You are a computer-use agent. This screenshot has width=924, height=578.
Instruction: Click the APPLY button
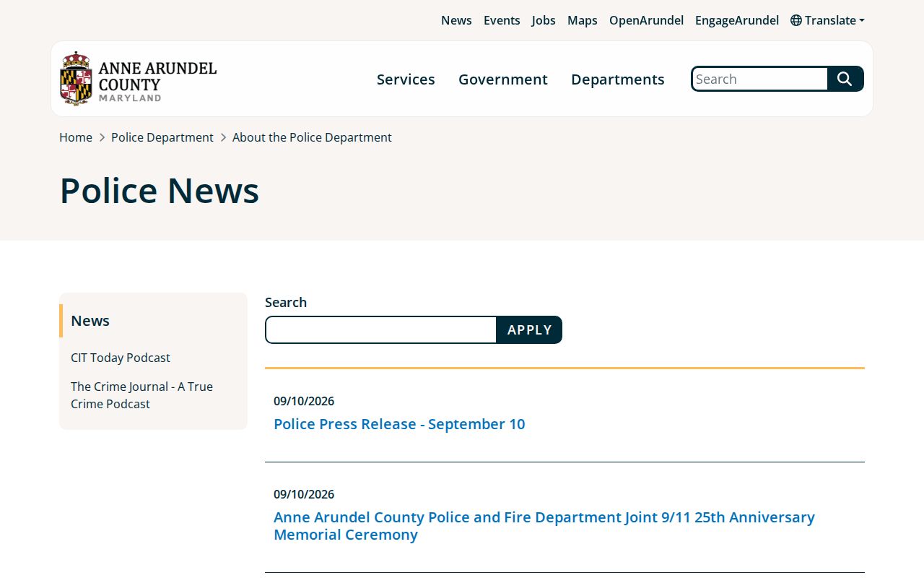pos(529,329)
